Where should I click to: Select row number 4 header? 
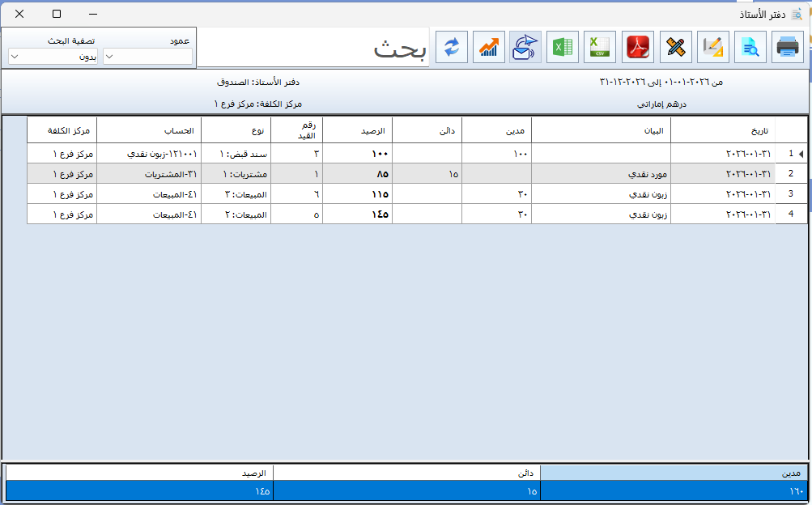(x=791, y=214)
